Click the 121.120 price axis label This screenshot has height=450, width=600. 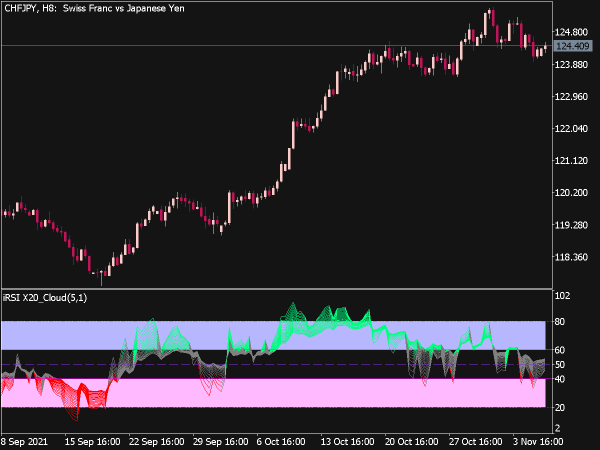[571, 161]
